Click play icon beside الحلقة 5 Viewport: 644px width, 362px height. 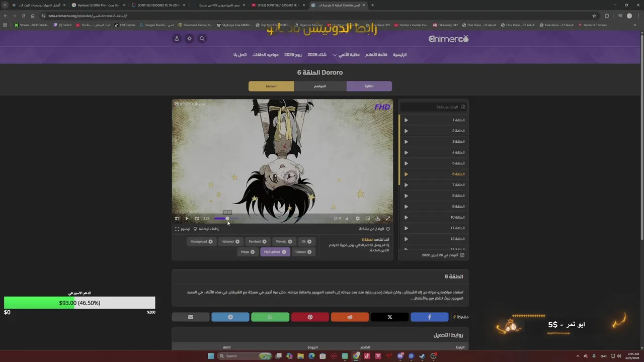click(406, 163)
